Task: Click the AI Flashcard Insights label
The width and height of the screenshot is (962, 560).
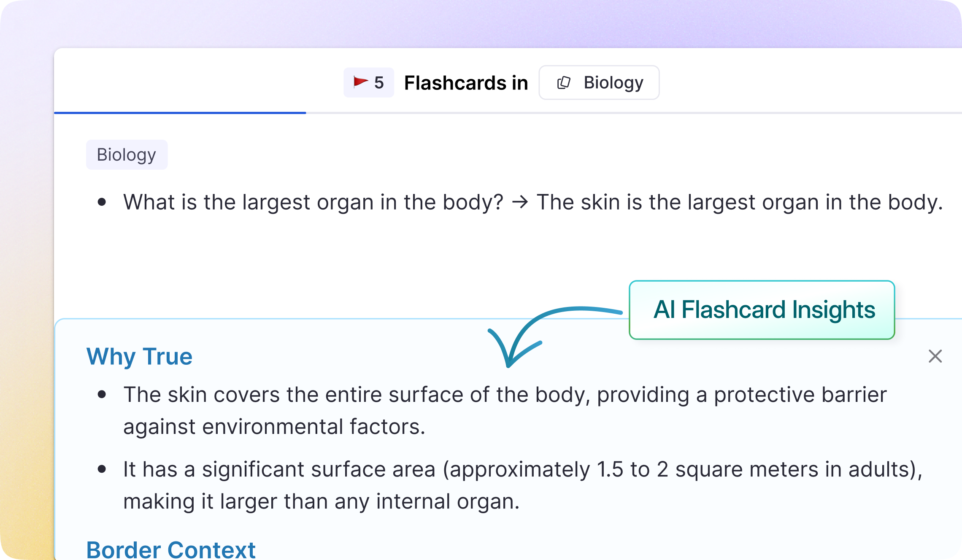Action: [764, 310]
